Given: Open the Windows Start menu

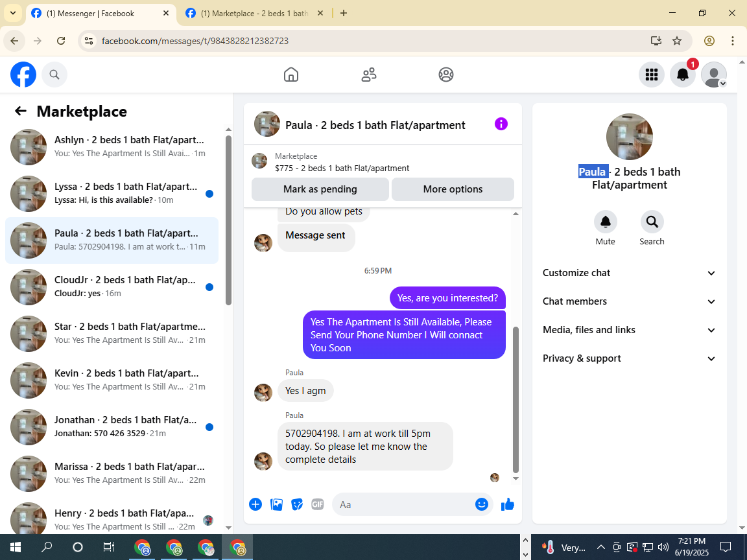Looking at the screenshot, I should click(16, 547).
